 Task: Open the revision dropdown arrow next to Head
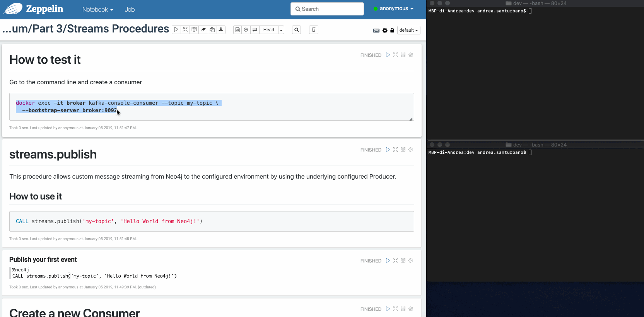[x=281, y=30]
